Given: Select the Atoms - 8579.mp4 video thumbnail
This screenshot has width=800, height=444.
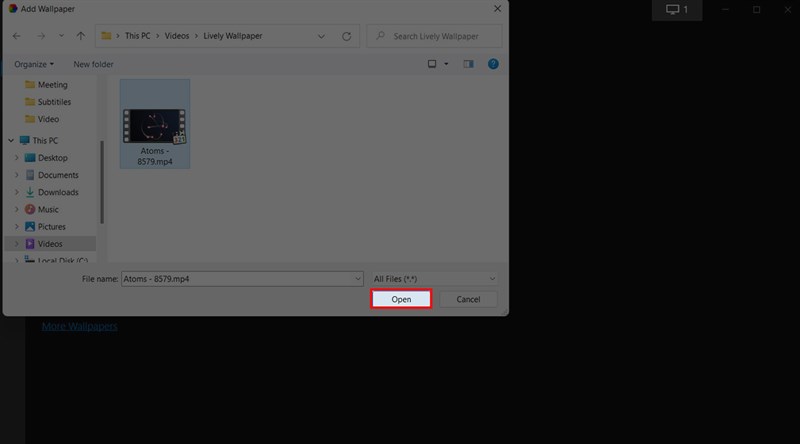Looking at the screenshot, I should [154, 124].
